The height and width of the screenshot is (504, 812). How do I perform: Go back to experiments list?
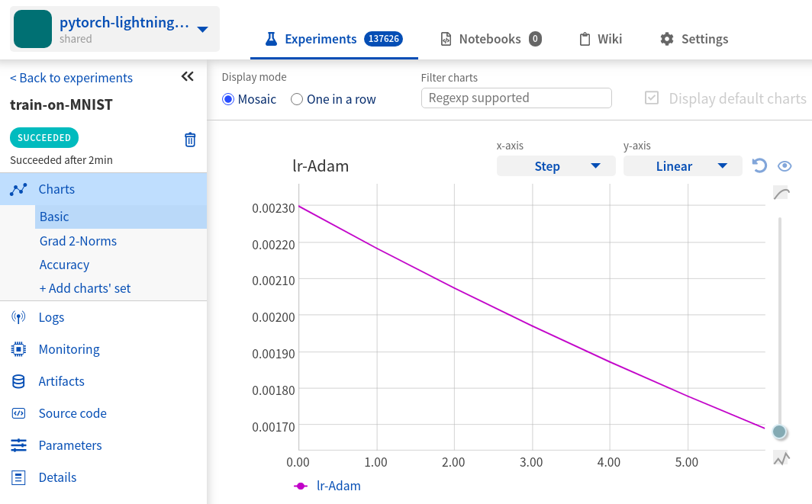click(x=71, y=78)
